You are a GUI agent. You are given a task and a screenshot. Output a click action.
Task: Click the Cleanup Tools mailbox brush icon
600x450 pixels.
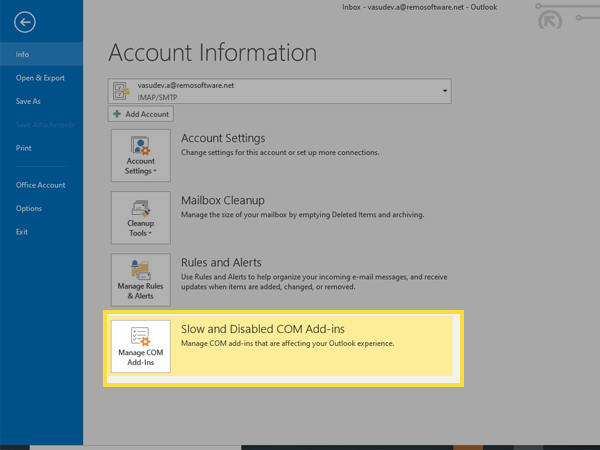pos(140,208)
